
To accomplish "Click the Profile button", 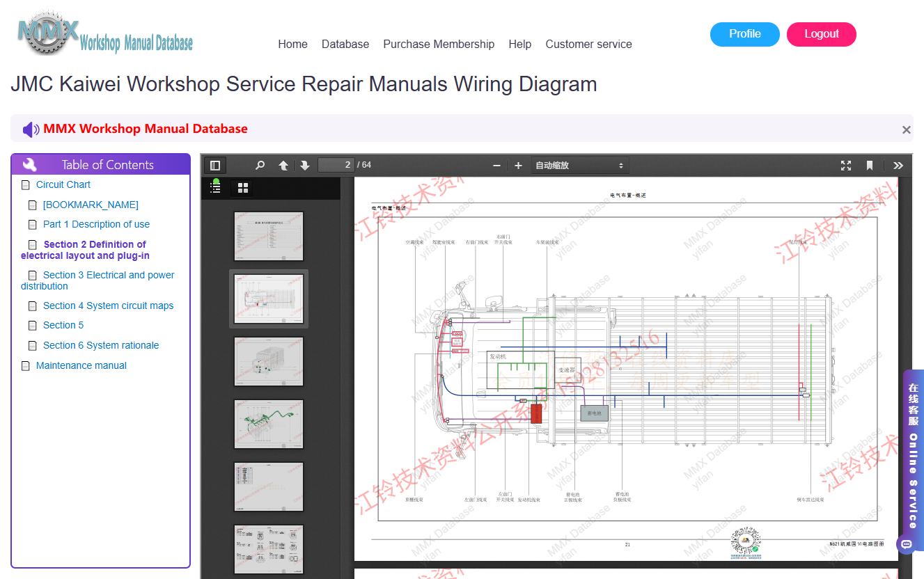I will (745, 34).
